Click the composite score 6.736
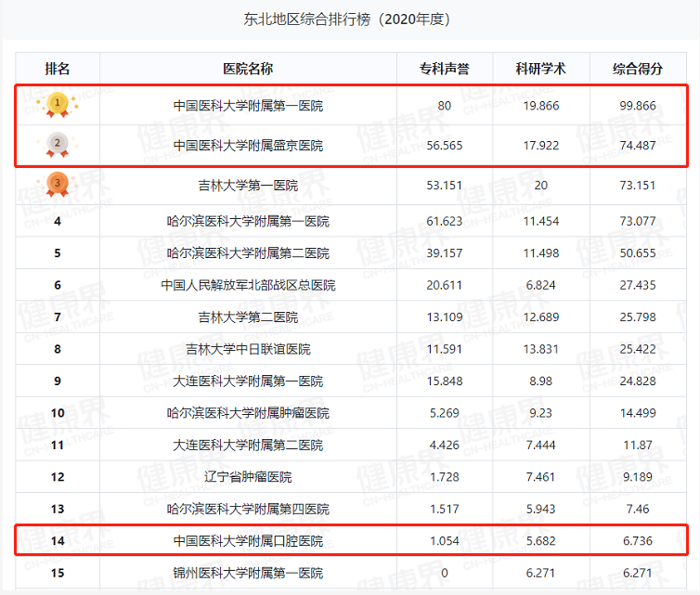Screen dimensions: 700x595 638,541
